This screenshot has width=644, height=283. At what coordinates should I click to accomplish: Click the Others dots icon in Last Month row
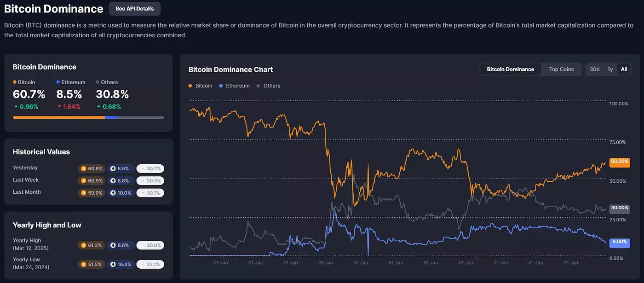[x=142, y=193]
